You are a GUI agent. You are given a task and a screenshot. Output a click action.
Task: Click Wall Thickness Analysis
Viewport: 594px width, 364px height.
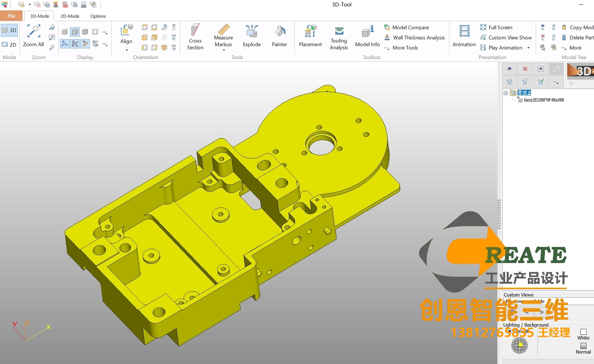click(419, 38)
